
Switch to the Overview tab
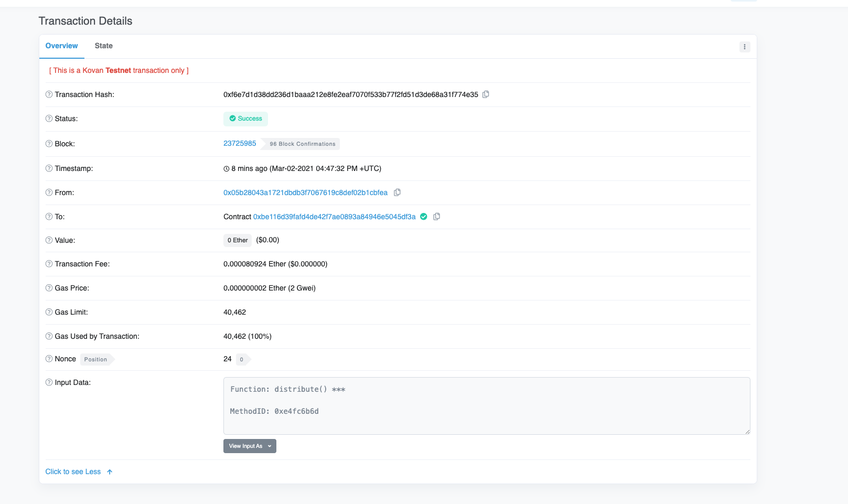[61, 46]
